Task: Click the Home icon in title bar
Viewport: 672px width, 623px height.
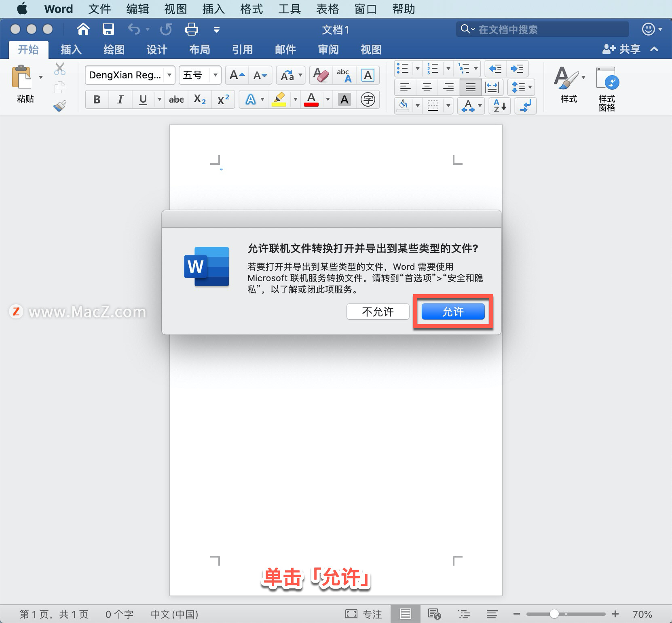Action: [83, 29]
